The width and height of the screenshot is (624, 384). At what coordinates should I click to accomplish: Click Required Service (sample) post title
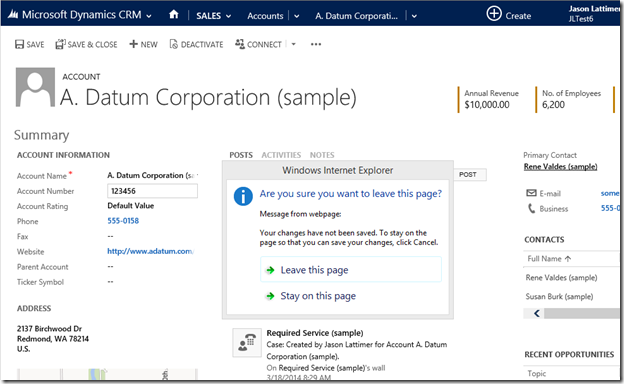click(x=315, y=333)
